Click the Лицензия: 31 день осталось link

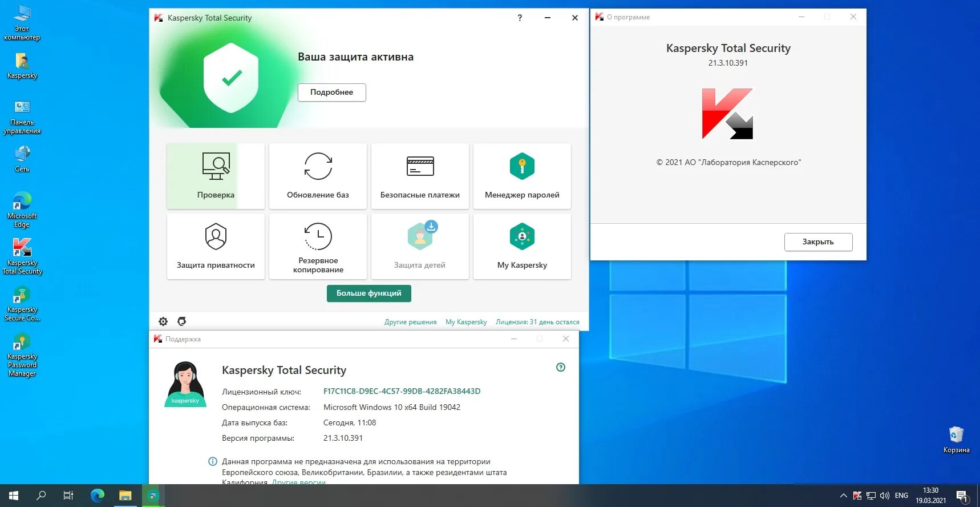tap(537, 322)
